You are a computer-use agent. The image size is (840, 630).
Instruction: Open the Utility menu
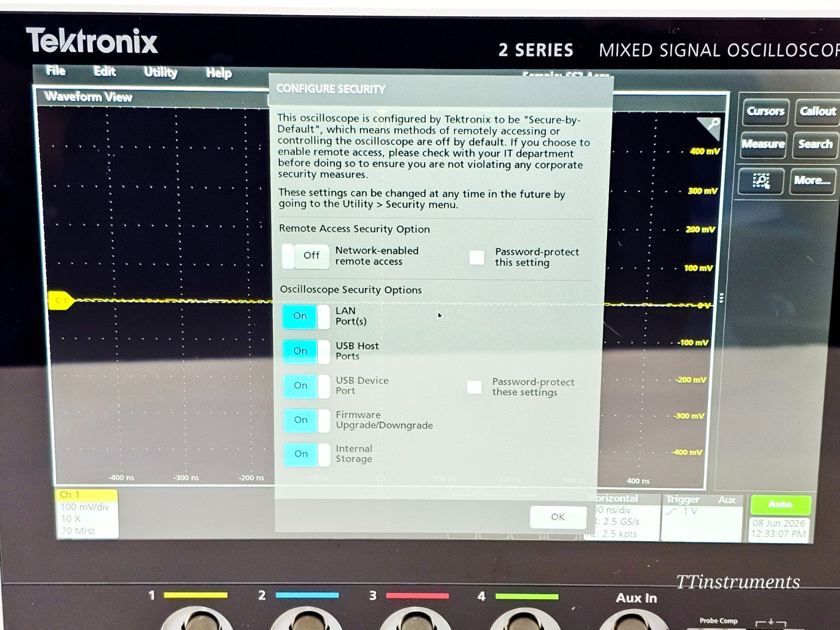click(161, 72)
